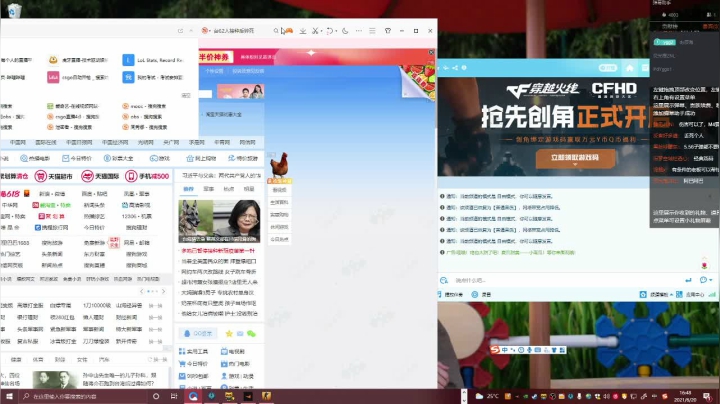This screenshot has height=404, width=720.
Task: Open the browser hamburger menu
Action: pos(372,31)
